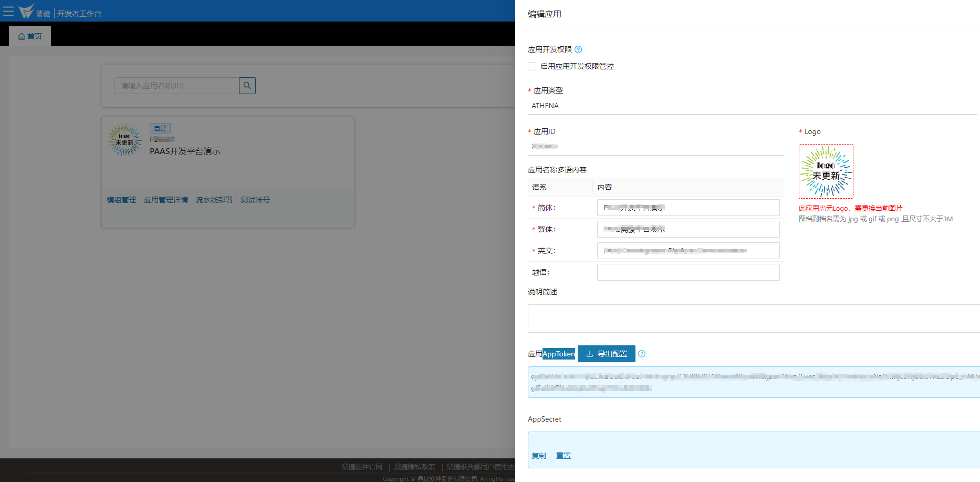Focus the application name search field
The height and width of the screenshot is (482, 980).
(176, 86)
